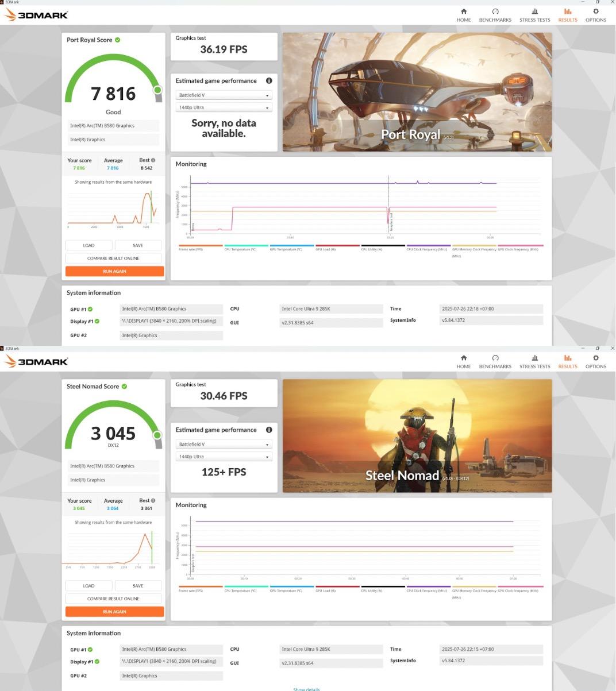616x691 pixels.
Task: Open STRESS TESTS in the Port Royal window
Action: tap(534, 16)
